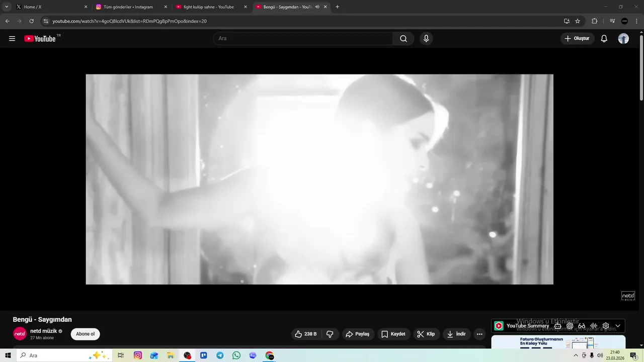Viewport: 644px width, 362px height.
Task: Open the Fatura Oluşturmanın En Kolay Yolu ad
Action: 558,342
